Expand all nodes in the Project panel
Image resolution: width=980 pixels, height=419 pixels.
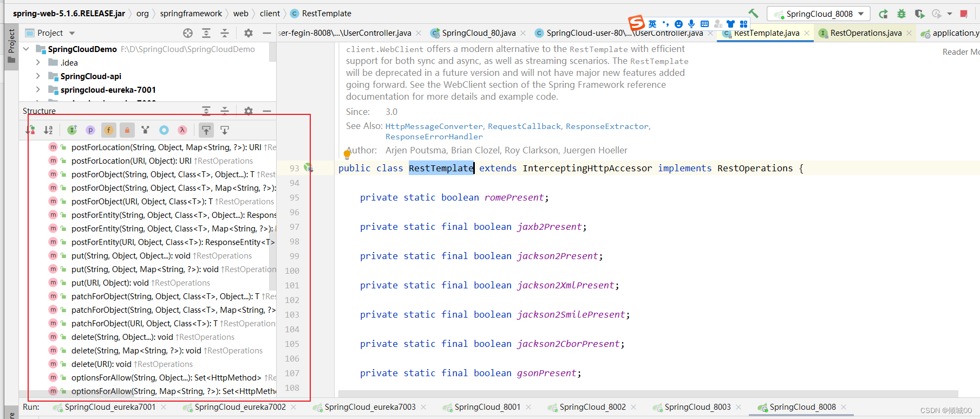pos(206,33)
